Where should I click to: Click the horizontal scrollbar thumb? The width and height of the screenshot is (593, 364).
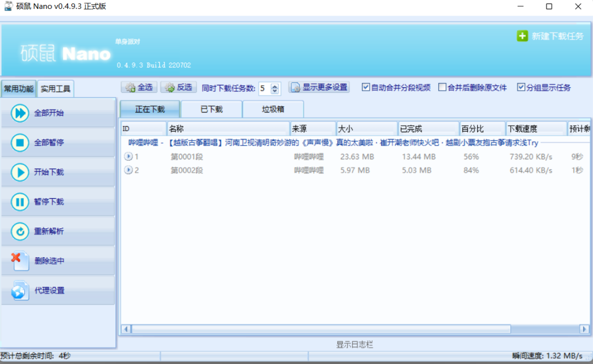(321, 329)
